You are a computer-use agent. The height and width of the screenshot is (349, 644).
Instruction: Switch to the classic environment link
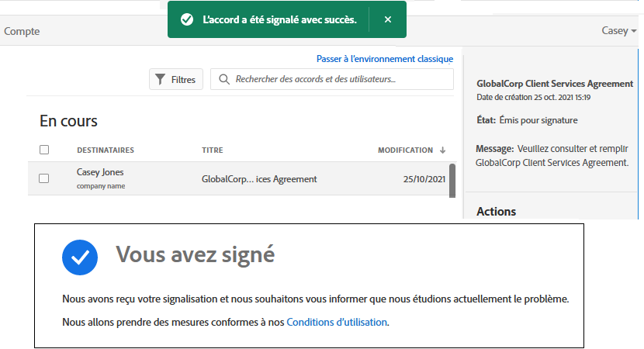point(384,59)
